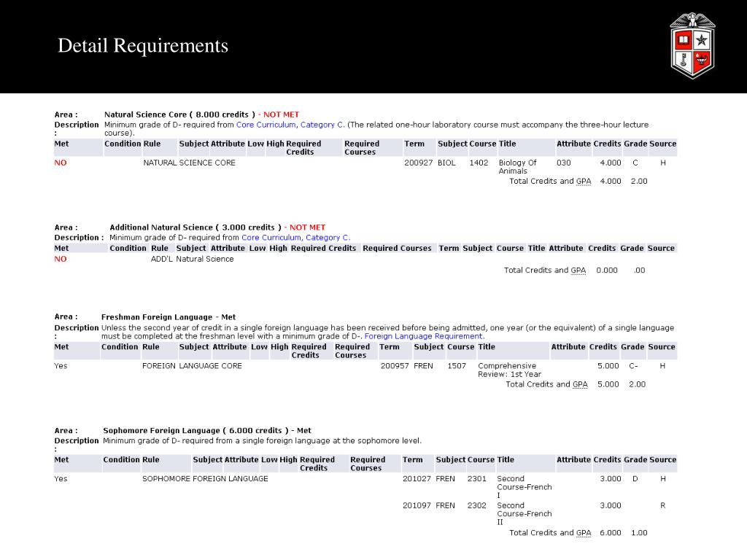Select the "Freshman Foreign Language" area heading
The height and width of the screenshot is (560, 747).
tap(157, 317)
